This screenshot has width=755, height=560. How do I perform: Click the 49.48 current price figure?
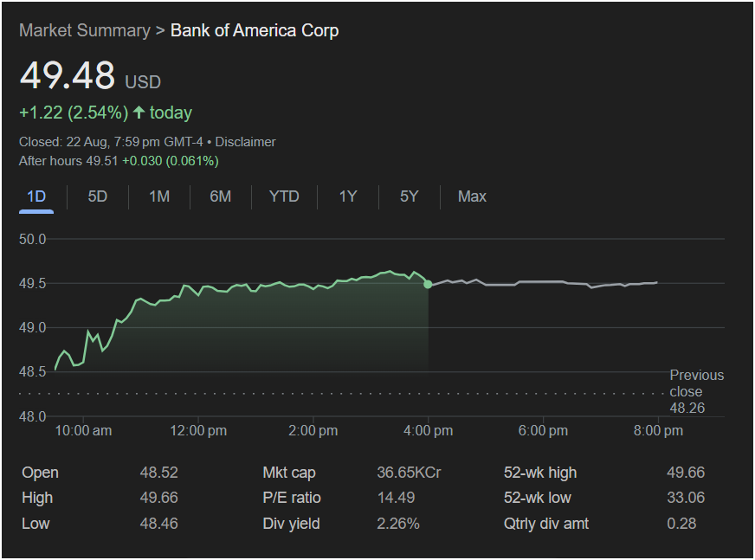click(x=68, y=76)
